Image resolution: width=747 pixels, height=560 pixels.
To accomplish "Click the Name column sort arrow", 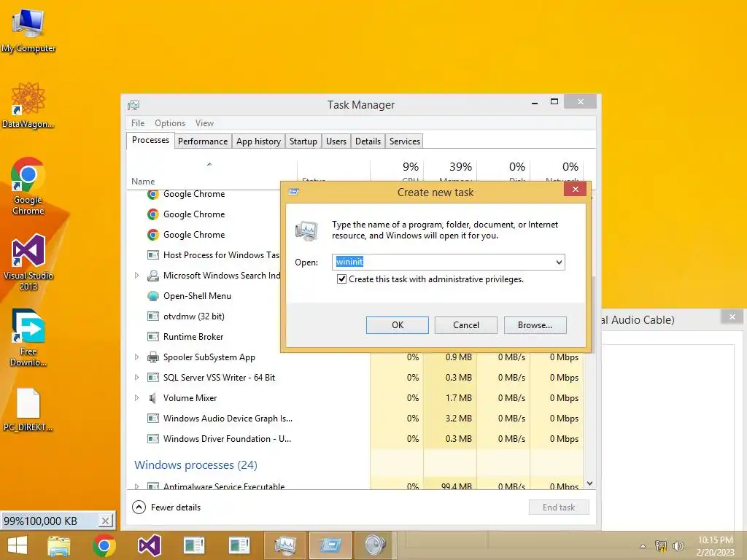I will pyautogui.click(x=209, y=164).
